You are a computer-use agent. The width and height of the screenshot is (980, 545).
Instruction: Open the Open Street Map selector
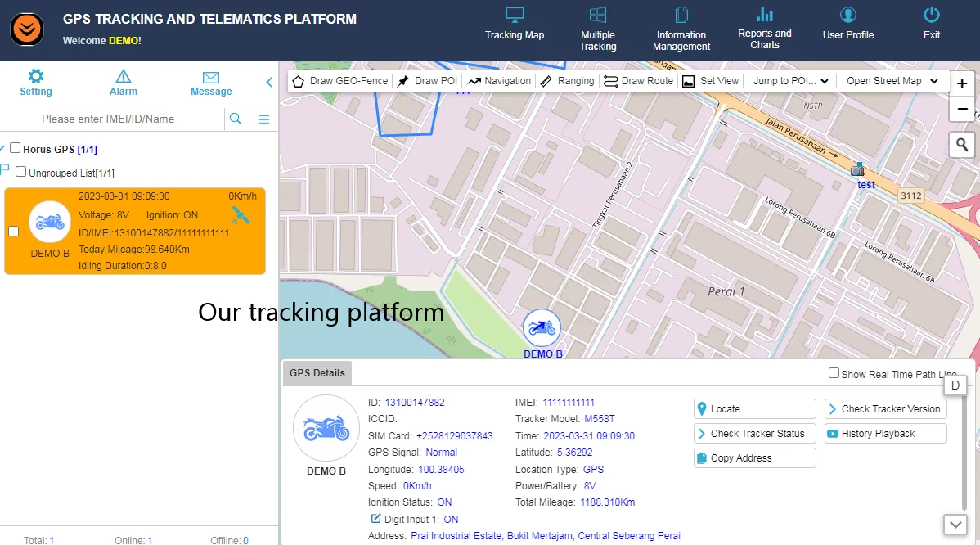[x=891, y=81]
